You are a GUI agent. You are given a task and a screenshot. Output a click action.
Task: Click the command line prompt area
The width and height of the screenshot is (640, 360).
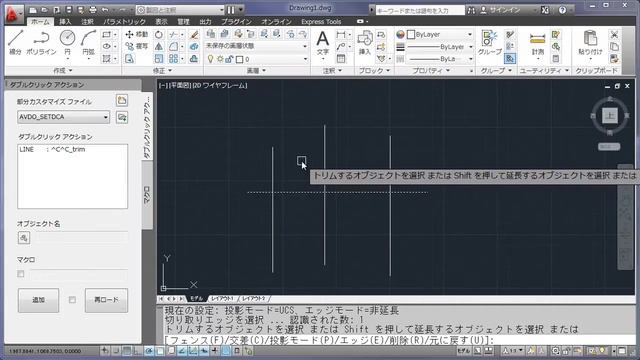point(398,340)
